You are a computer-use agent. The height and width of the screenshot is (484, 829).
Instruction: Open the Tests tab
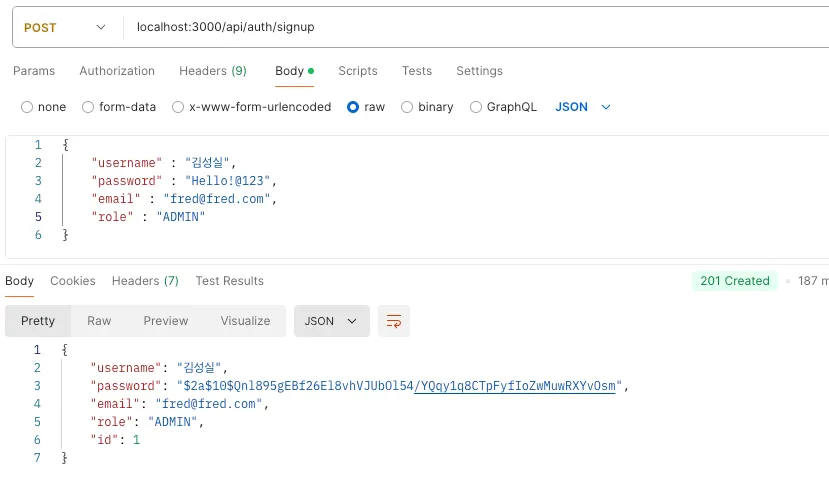pyautogui.click(x=417, y=71)
